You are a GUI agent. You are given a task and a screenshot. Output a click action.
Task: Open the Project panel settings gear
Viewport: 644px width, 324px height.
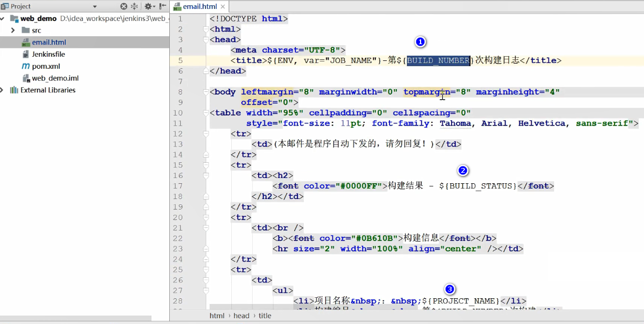pyautogui.click(x=148, y=6)
